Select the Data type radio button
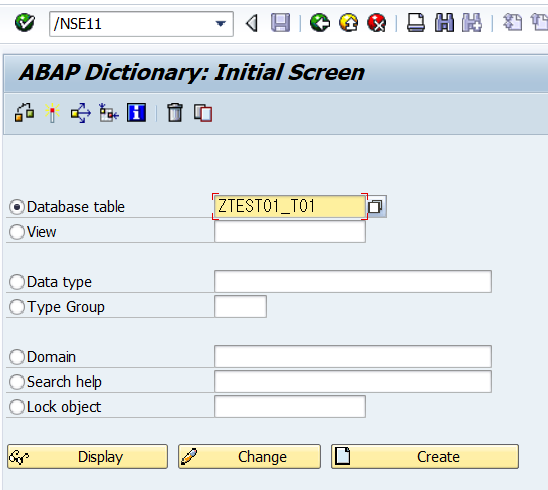Viewport: 548px width, 490px height. coord(17,282)
